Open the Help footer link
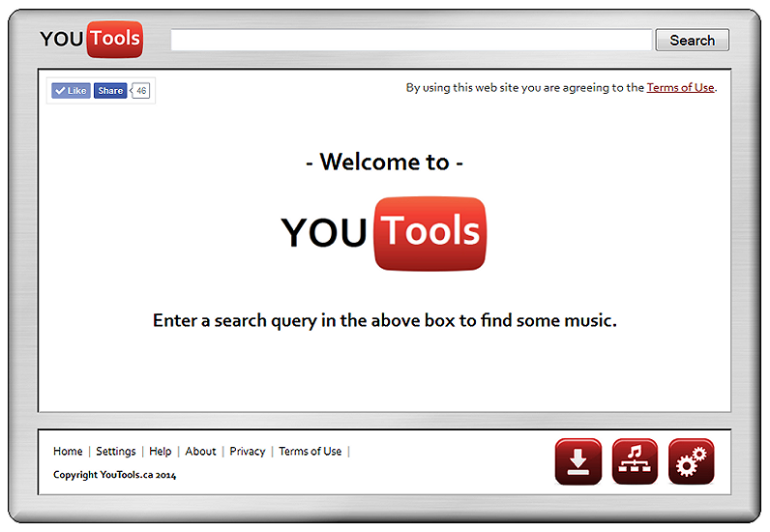The width and height of the screenshot is (770, 532). pos(161,452)
